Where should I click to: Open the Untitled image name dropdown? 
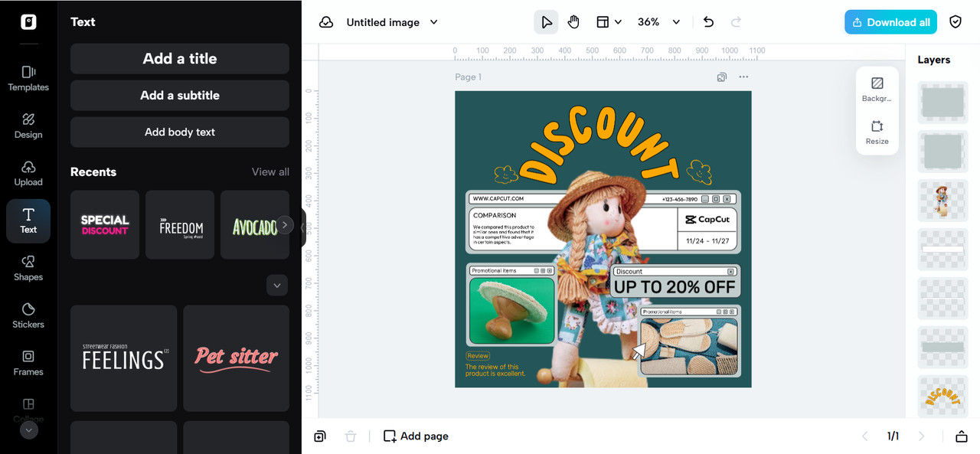392,22
